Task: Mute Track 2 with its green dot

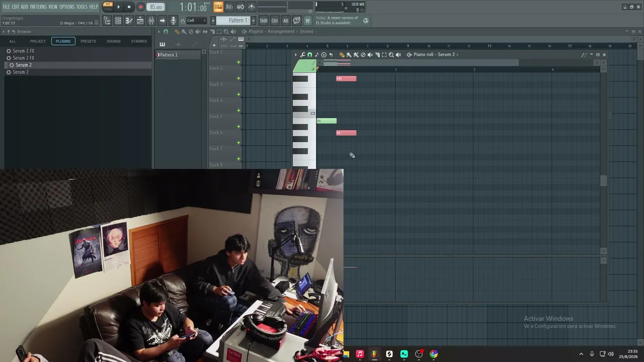Action: click(238, 78)
